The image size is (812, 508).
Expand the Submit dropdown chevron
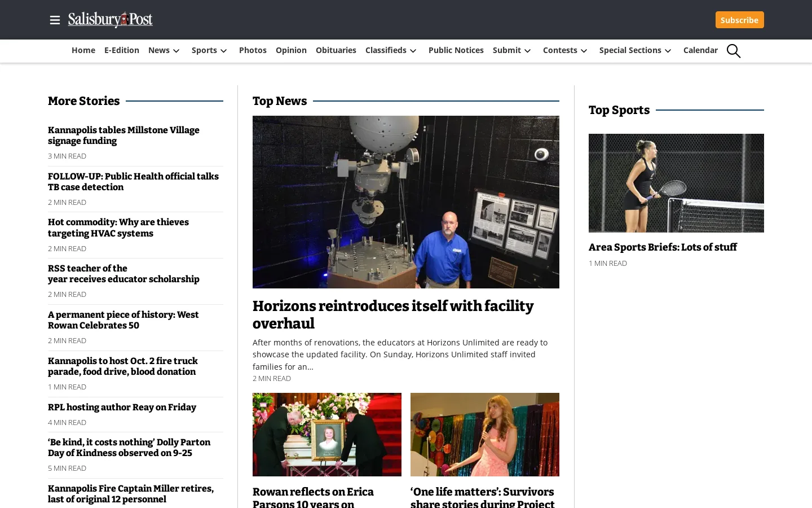pyautogui.click(x=528, y=51)
